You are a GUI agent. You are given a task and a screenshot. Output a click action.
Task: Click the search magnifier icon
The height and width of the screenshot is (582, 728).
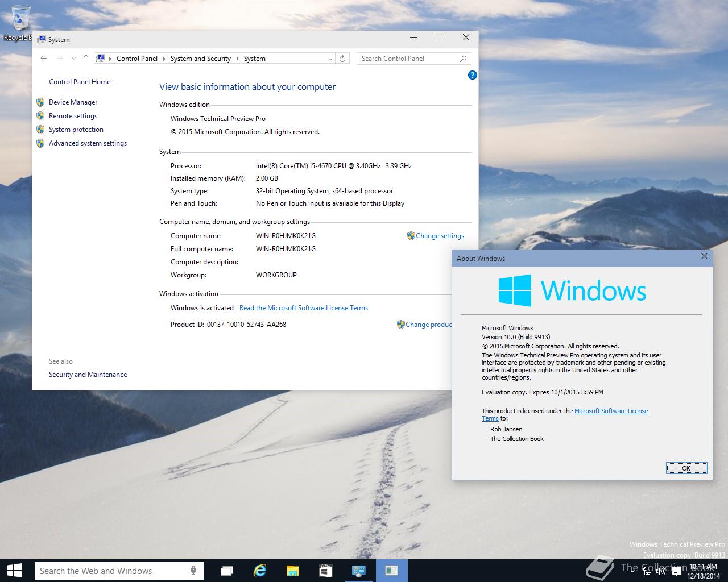click(x=464, y=58)
